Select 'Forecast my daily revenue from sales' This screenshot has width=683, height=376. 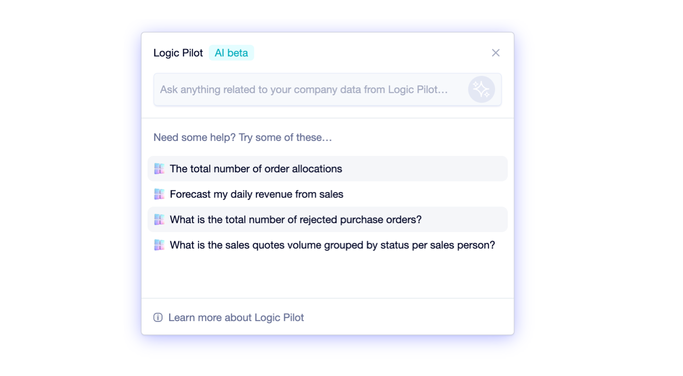click(x=328, y=194)
